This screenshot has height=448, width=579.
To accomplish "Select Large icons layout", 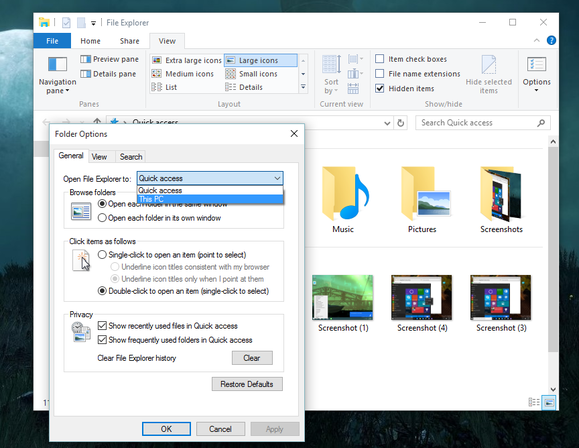I will click(x=260, y=60).
